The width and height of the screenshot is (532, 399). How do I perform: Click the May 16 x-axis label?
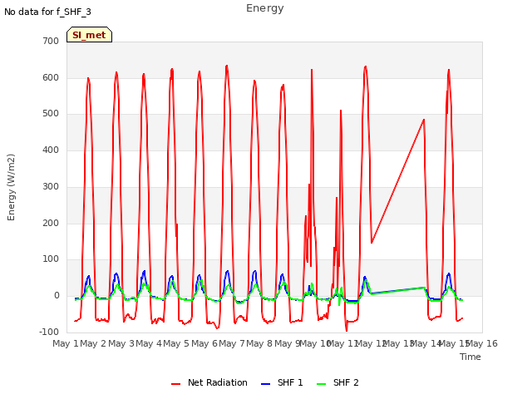pyautogui.click(x=482, y=343)
